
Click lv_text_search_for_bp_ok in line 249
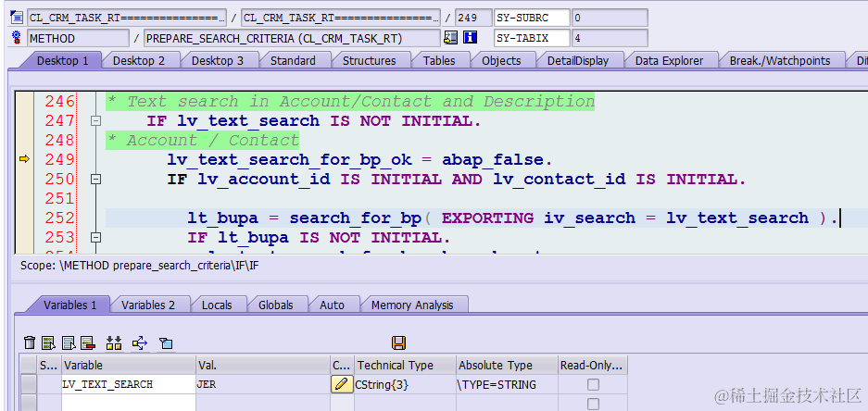pyautogui.click(x=290, y=160)
